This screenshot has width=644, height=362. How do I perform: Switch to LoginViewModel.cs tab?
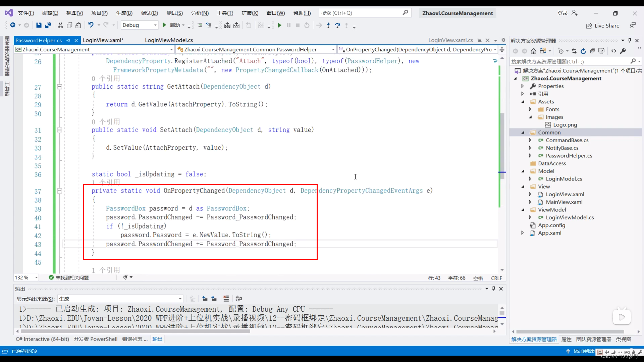[x=169, y=40]
